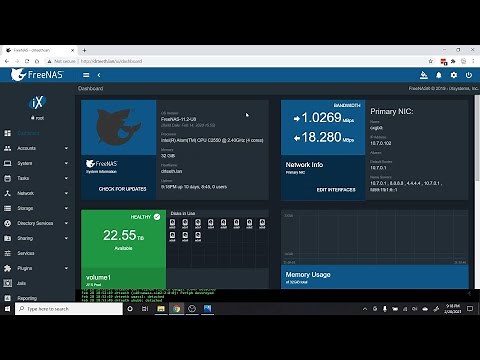Image resolution: width=480 pixels, height=360 pixels.
Task: Click the System laptop icon
Action: [7, 163]
